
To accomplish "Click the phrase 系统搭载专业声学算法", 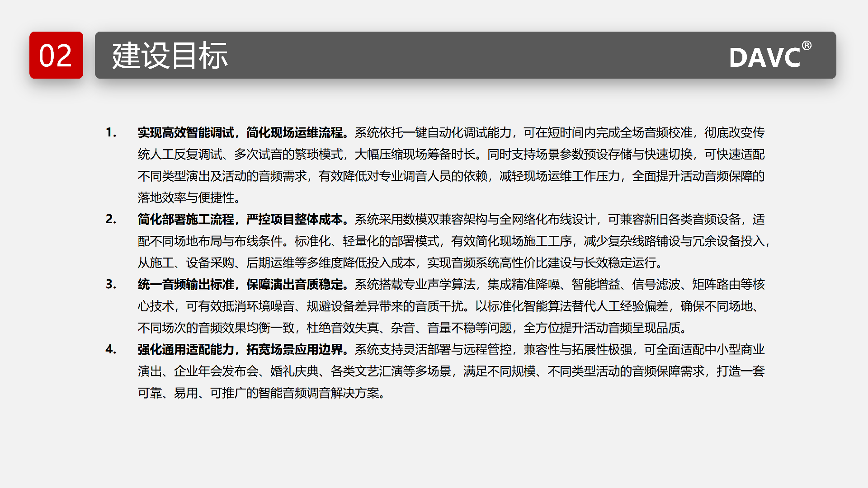I will (x=415, y=284).
